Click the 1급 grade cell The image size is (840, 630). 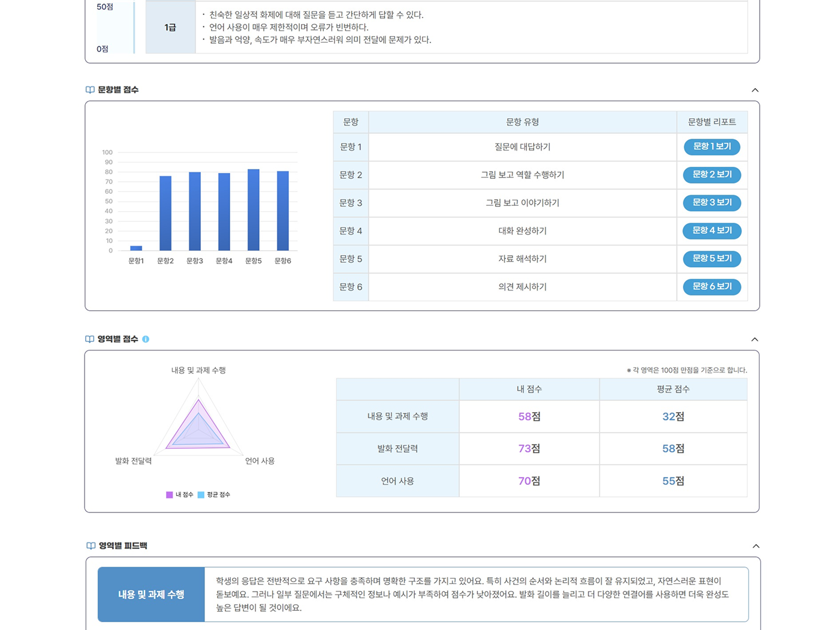pyautogui.click(x=170, y=28)
